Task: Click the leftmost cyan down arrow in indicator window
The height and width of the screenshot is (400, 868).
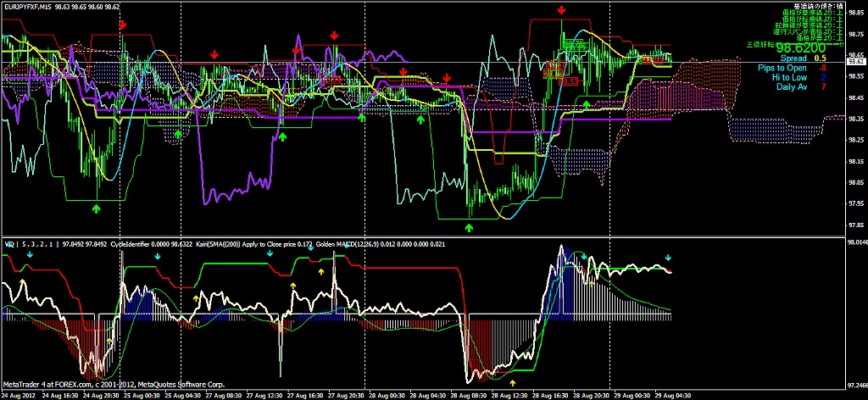Action: (x=30, y=254)
